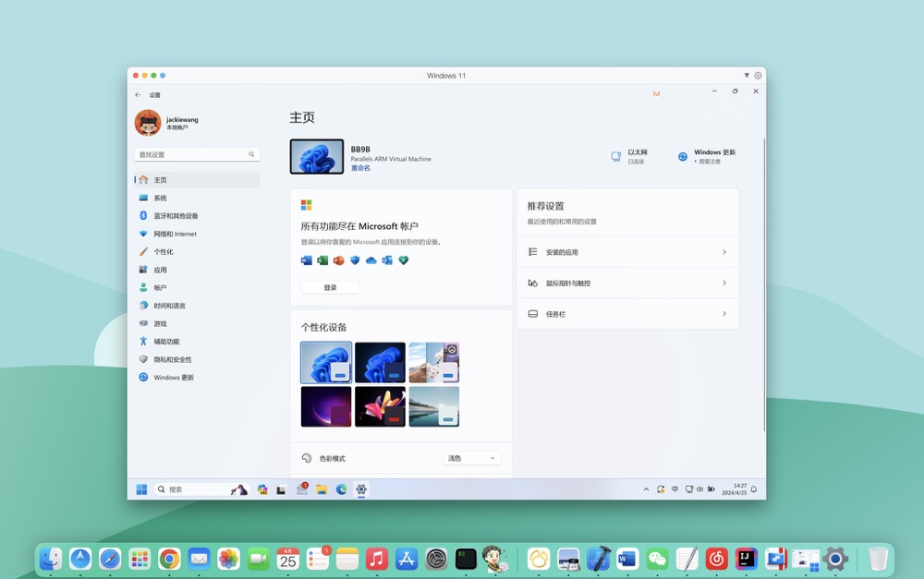Viewport: 924px width, 579px height.
Task: Open Microsoft Edge from the Windows taskbar
Action: [x=341, y=489]
